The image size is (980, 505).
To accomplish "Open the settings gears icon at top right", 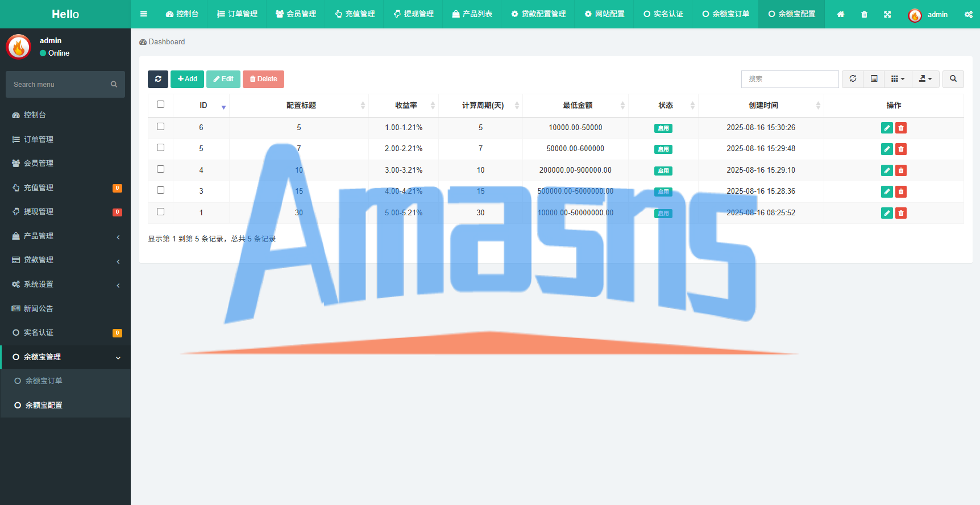I will [x=969, y=14].
